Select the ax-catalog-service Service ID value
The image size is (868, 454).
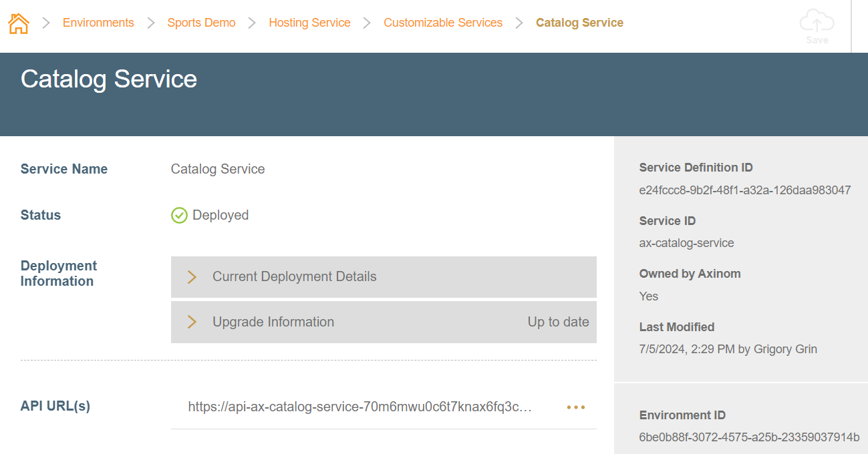686,243
